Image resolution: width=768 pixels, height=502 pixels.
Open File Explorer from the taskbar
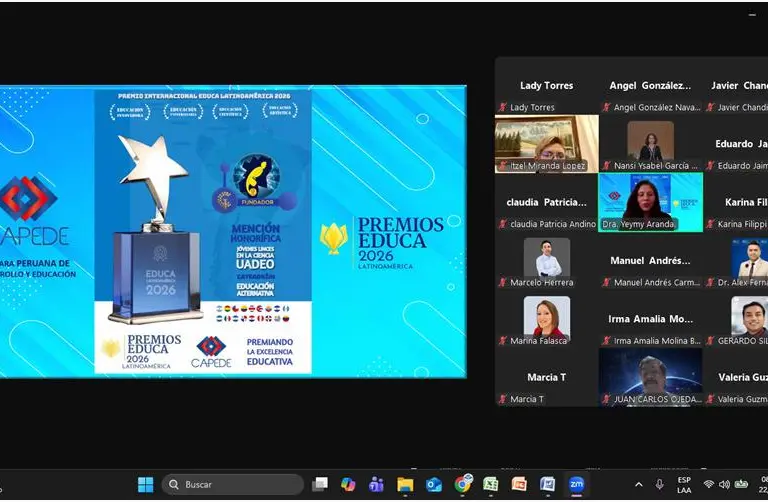405,485
